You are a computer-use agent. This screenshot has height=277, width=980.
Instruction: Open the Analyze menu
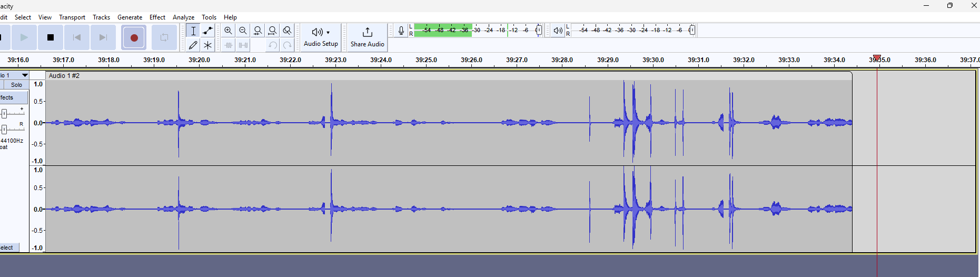click(183, 17)
